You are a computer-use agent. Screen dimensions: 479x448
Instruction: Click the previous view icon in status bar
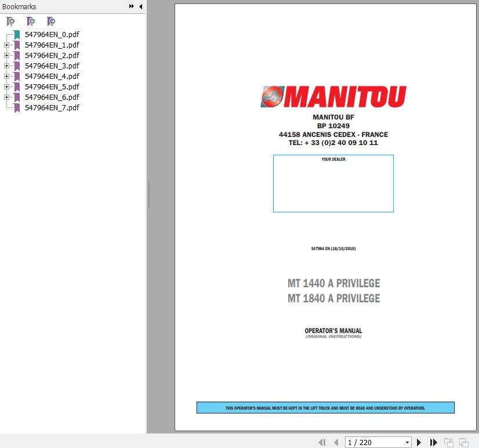coord(449,442)
